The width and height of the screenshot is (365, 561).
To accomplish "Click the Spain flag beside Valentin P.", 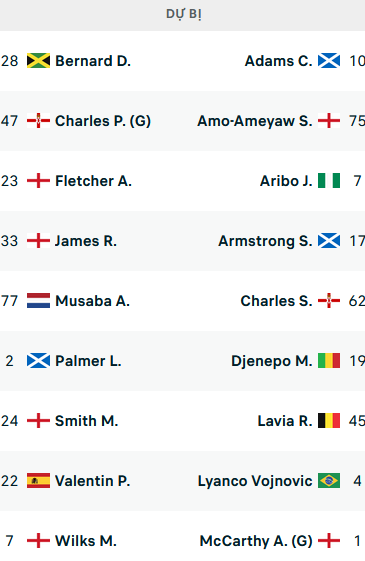I will [38, 480].
